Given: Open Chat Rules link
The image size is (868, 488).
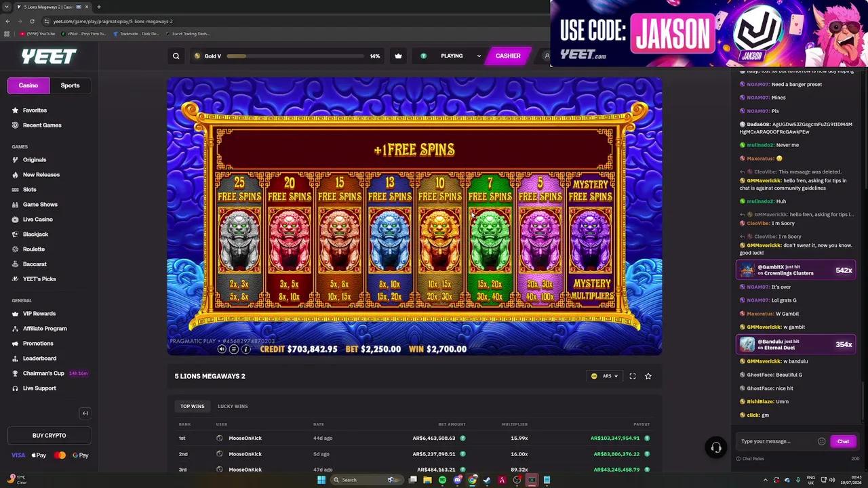Looking at the screenshot, I should coord(753,459).
